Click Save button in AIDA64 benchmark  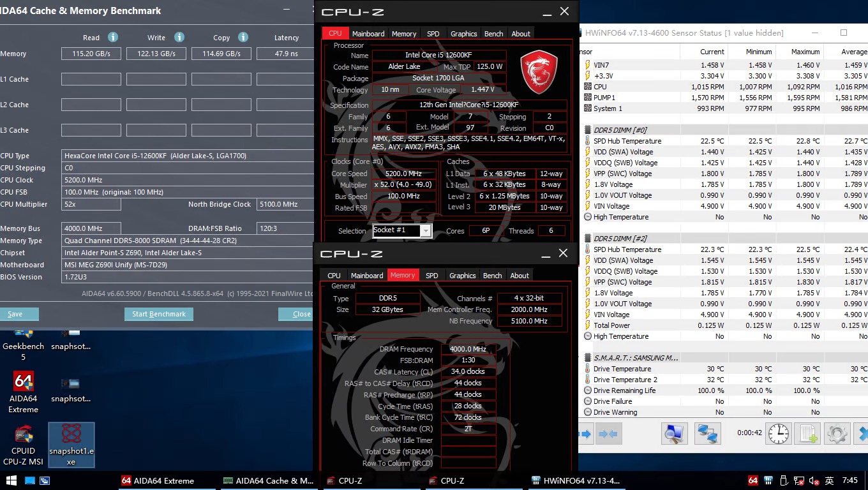click(15, 314)
